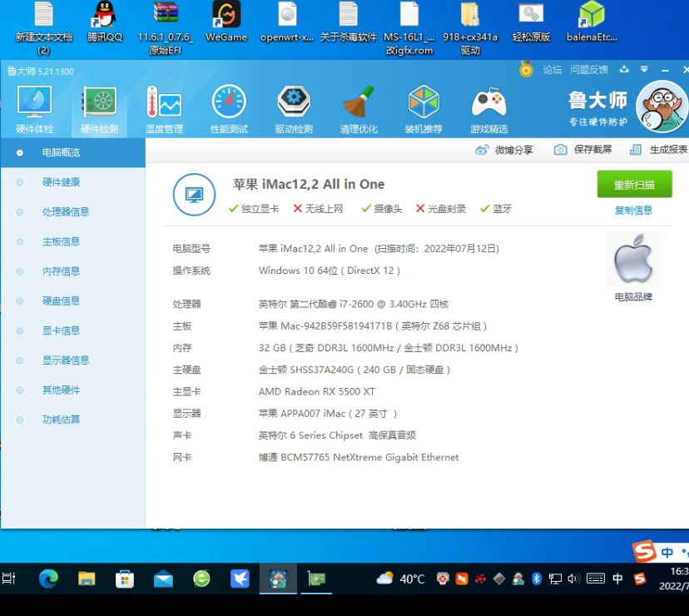Viewport: 689px width, 616px height.
Task: Click the volume speaker tray icon
Action: pyautogui.click(x=573, y=579)
